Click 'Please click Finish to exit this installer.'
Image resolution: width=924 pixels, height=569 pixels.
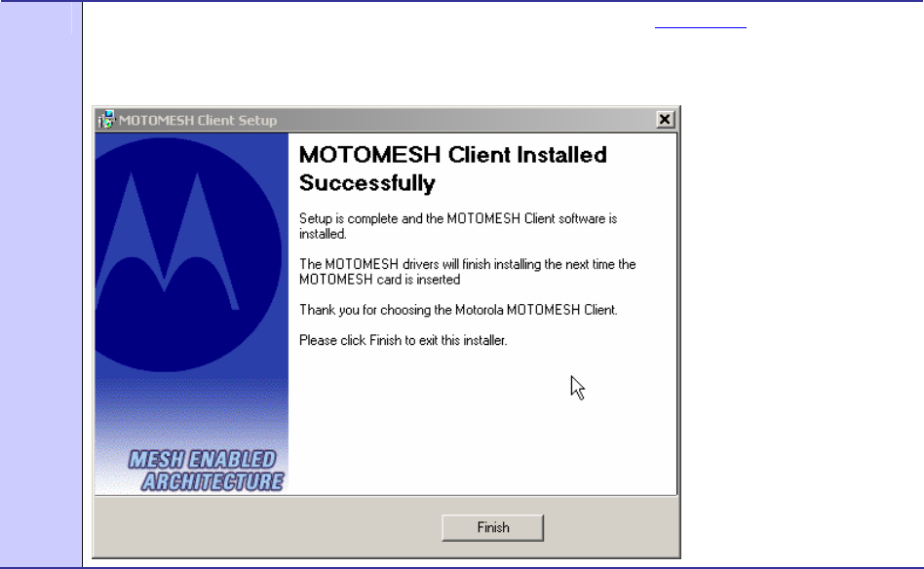tap(404, 340)
